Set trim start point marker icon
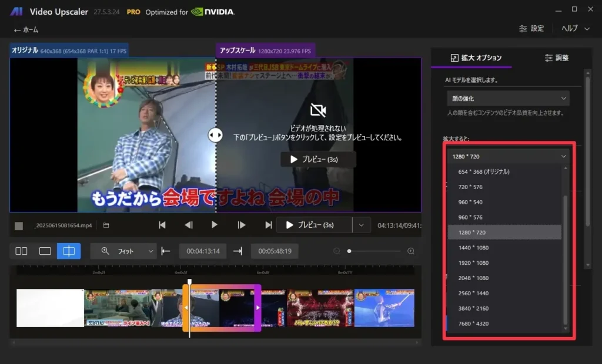 pyautogui.click(x=166, y=251)
